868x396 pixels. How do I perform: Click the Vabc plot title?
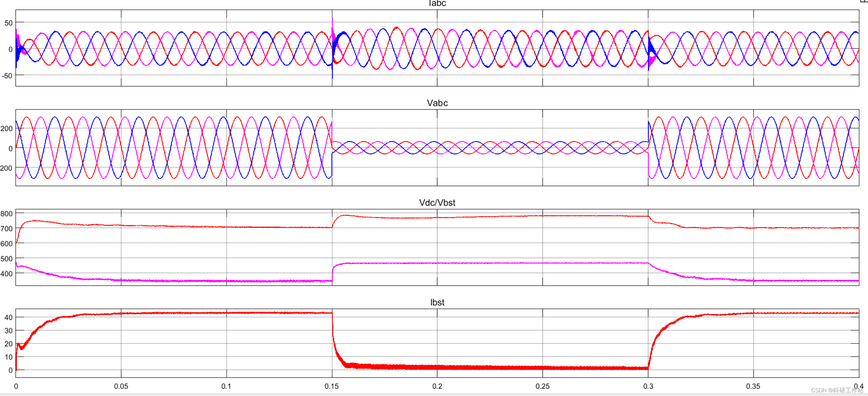[x=437, y=103]
